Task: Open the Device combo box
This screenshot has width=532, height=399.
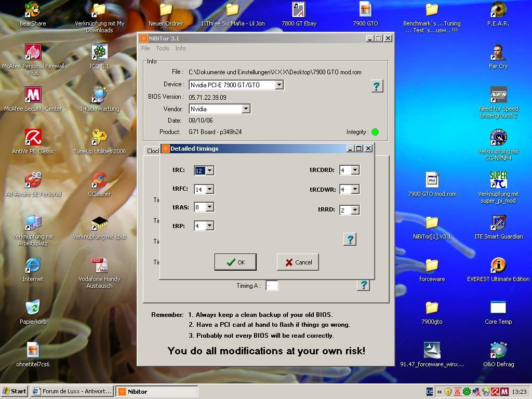Action: pyautogui.click(x=236, y=85)
